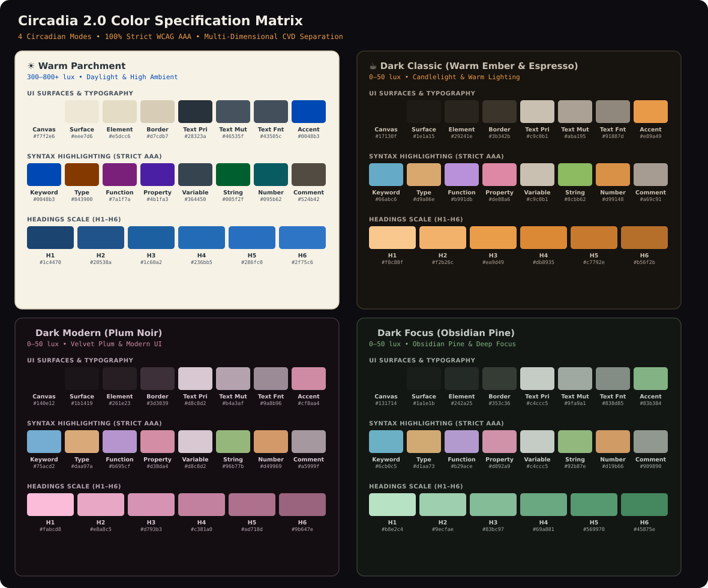The image size is (708, 588).
Task: Select Warm Parchment String swatch #005f2f
Action: (233, 175)
